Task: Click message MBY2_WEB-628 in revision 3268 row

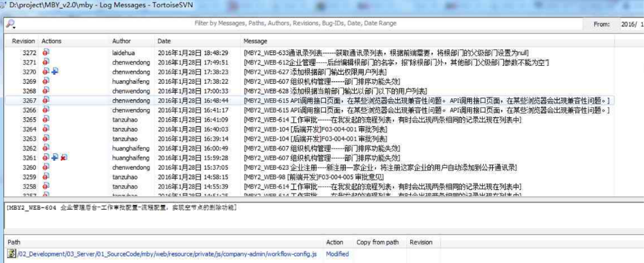Action: [335, 90]
